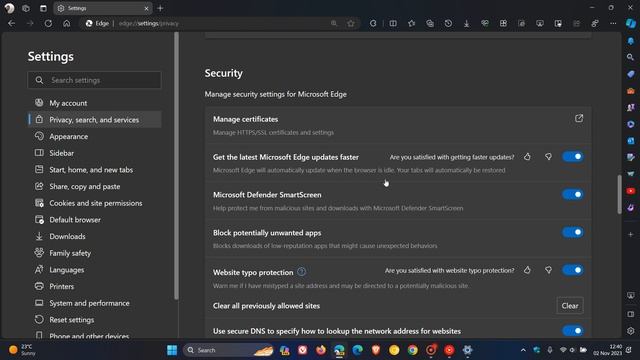The image size is (640, 360).
Task: Open Edge sidebar Tools briefcase
Action: 631,91
